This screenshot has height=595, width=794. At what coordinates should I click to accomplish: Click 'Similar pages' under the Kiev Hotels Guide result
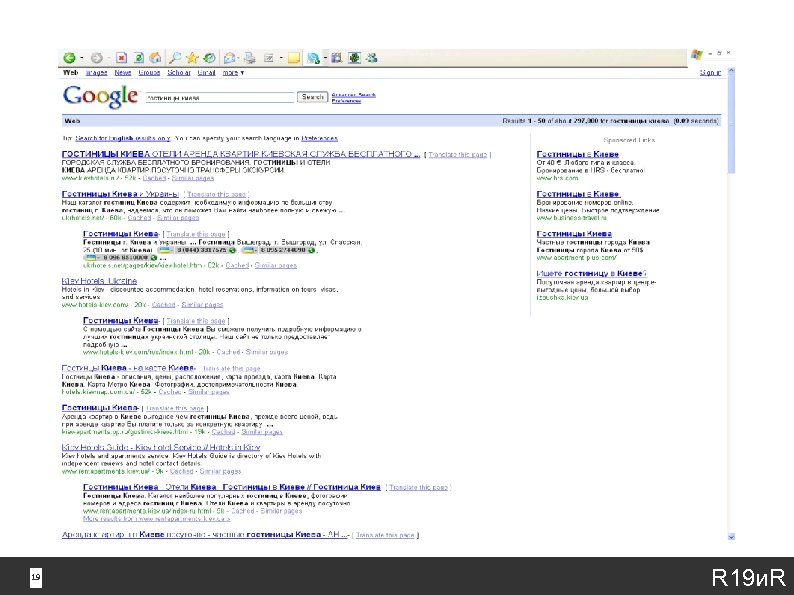[220, 471]
